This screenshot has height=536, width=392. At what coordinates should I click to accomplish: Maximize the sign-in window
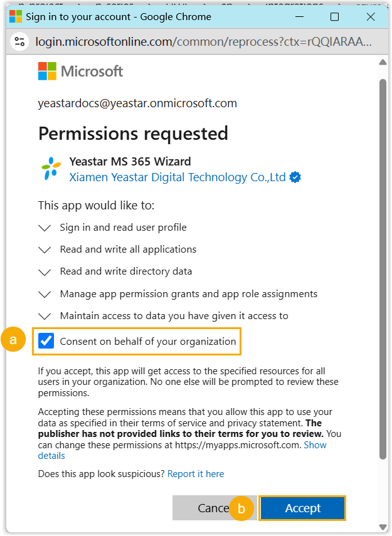pos(334,17)
